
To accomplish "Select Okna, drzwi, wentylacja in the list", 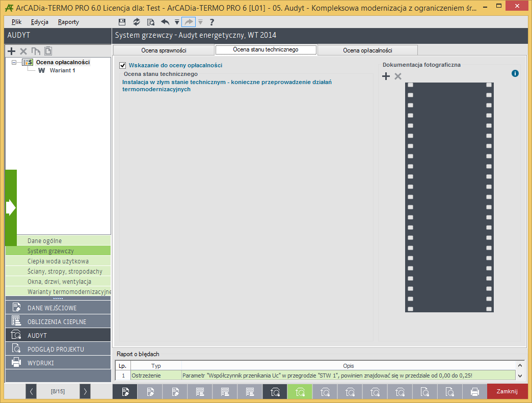I will pyautogui.click(x=58, y=281).
